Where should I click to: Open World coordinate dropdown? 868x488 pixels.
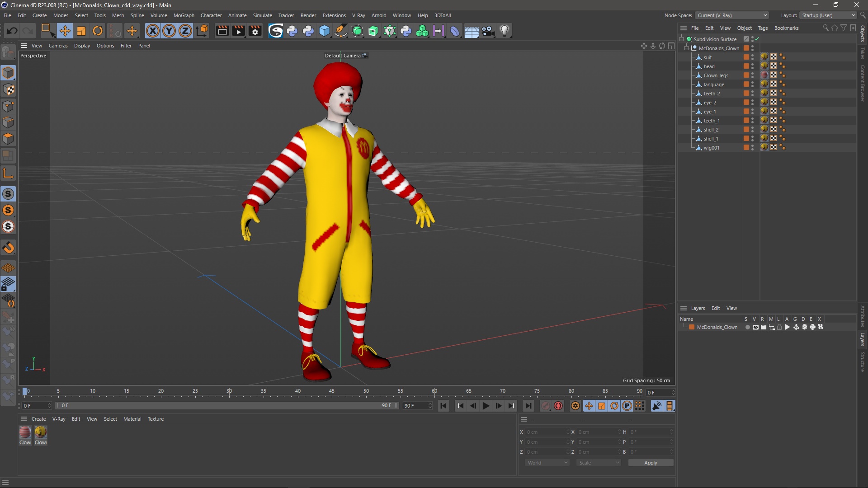547,463
